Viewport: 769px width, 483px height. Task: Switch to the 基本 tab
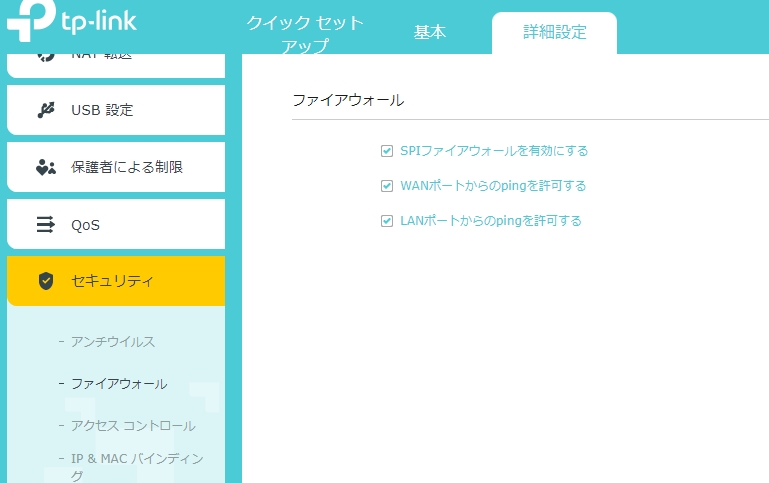tap(430, 32)
